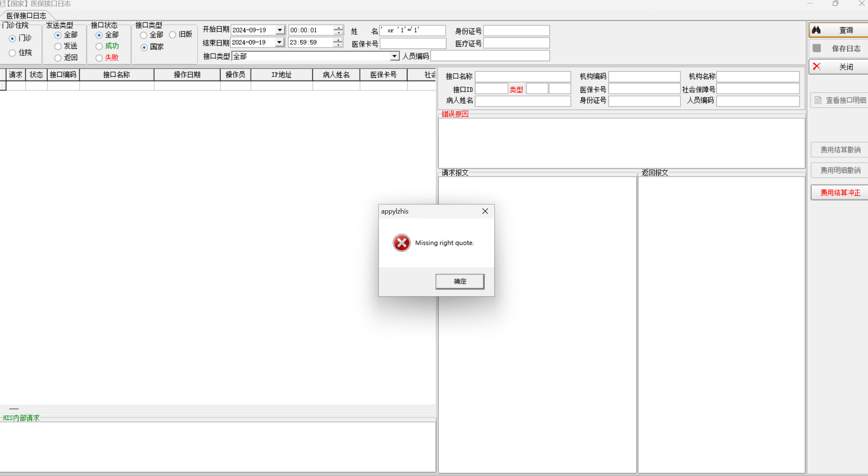Screen dimensions: 868x476
Task: Click the red X close icon
Action: coord(816,67)
